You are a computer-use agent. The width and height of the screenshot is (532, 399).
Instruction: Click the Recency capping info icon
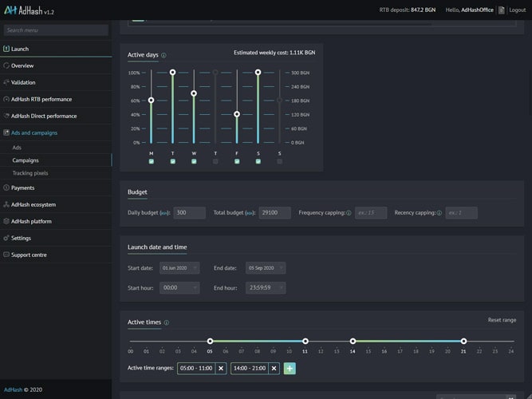coord(439,213)
